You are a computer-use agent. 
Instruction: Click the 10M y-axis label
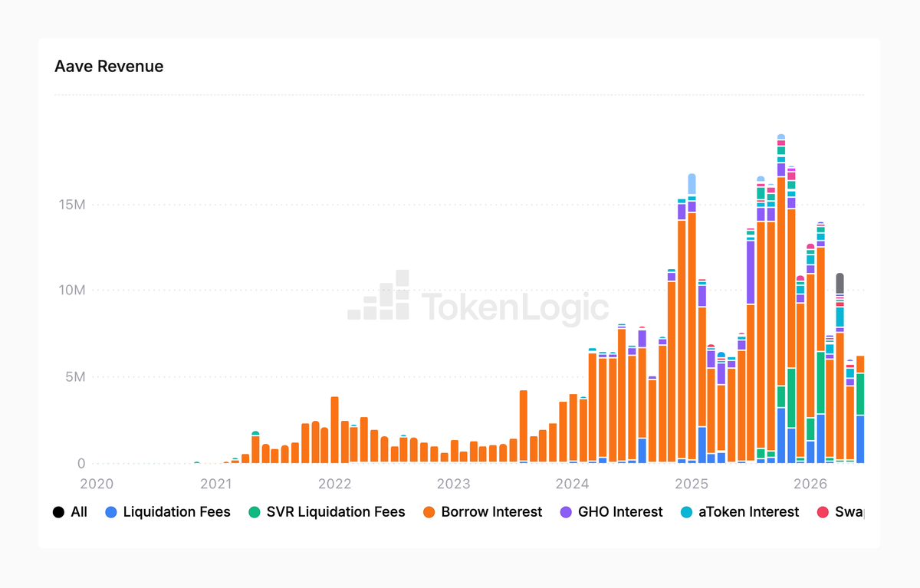point(71,291)
